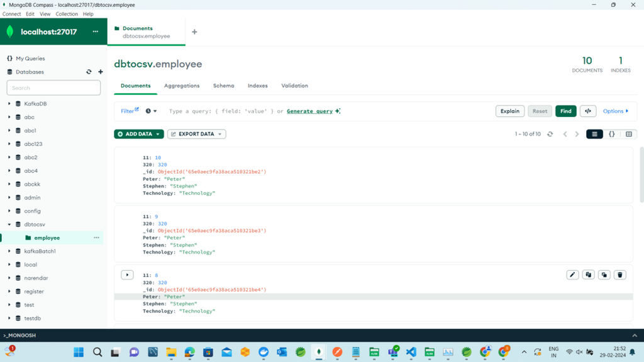Image resolution: width=644 pixels, height=362 pixels.
Task: Delete the document with 11: 8
Action: click(x=619, y=275)
